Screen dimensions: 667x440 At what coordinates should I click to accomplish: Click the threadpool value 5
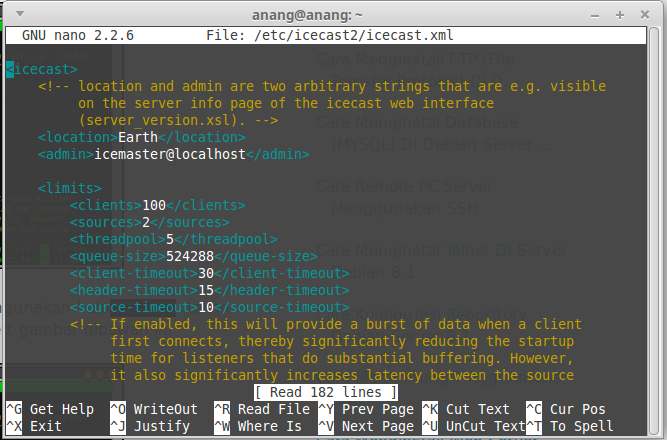(x=170, y=240)
